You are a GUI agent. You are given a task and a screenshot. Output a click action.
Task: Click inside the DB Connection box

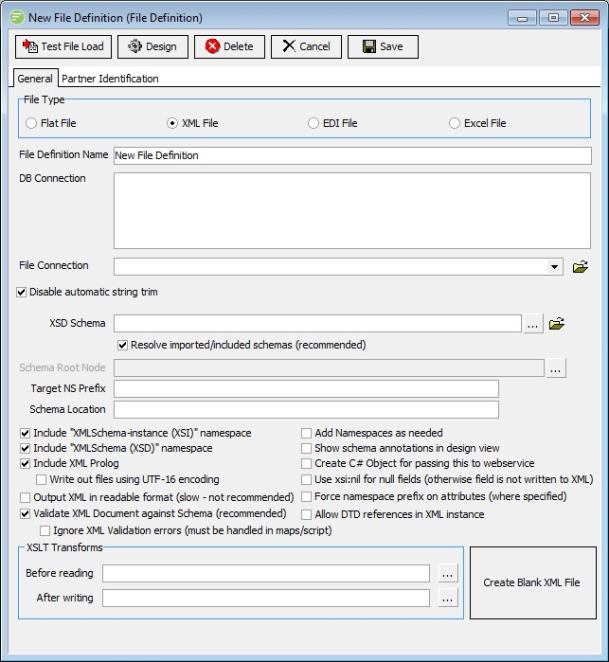(x=352, y=210)
